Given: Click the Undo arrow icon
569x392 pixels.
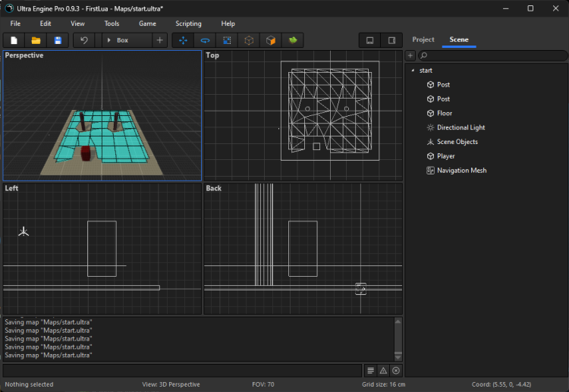Looking at the screenshot, I should point(83,40).
